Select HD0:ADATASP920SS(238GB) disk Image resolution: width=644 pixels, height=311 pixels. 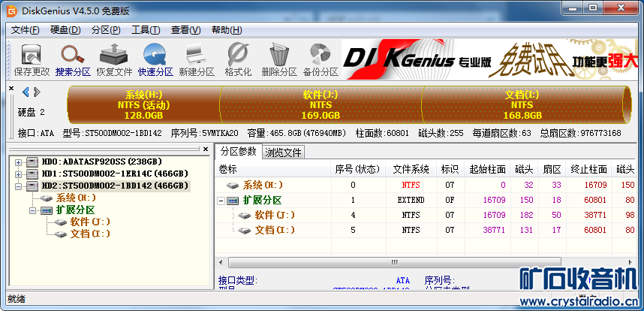[x=101, y=162]
